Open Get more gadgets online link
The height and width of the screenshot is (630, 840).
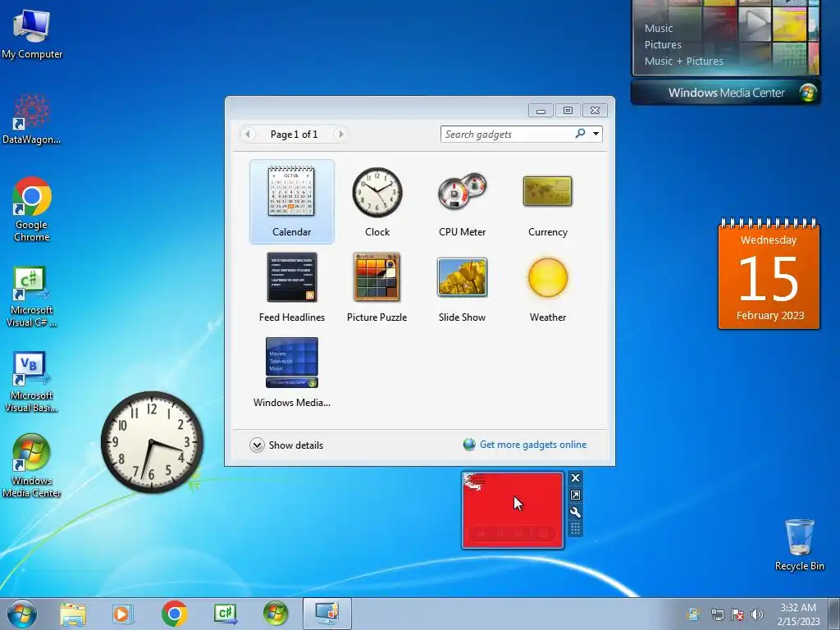(532, 445)
